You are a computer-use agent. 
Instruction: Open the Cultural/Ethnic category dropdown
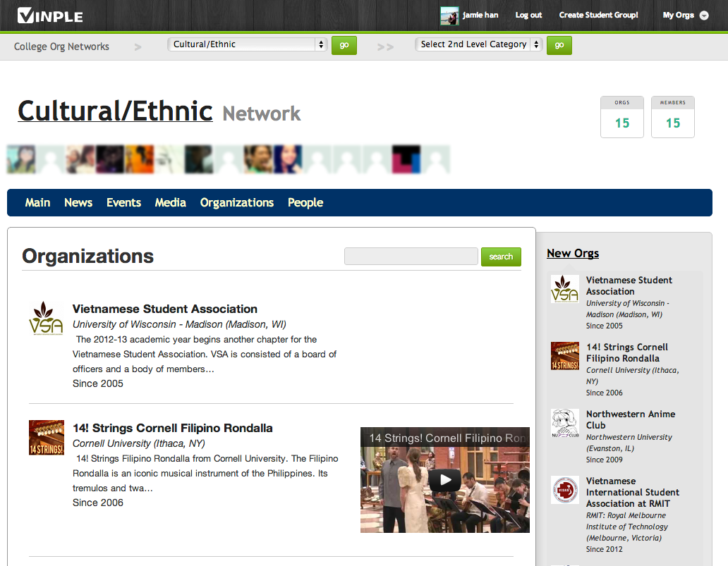248,44
